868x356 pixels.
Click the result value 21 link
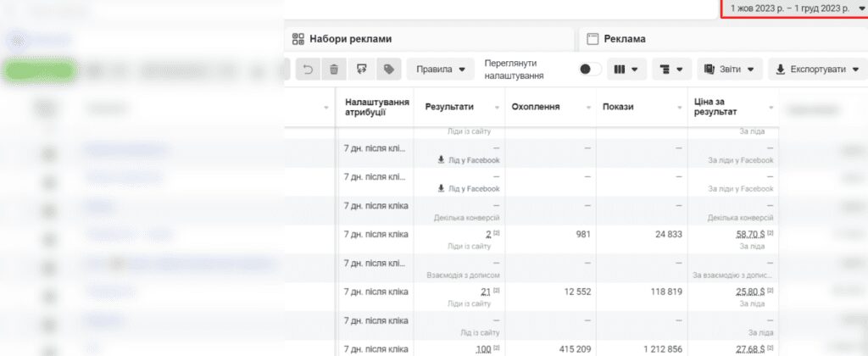coord(486,292)
